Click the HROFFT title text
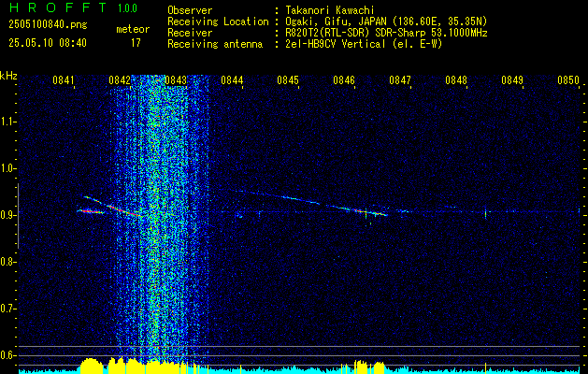The width and height of the screenshot is (588, 374). click(x=58, y=7)
